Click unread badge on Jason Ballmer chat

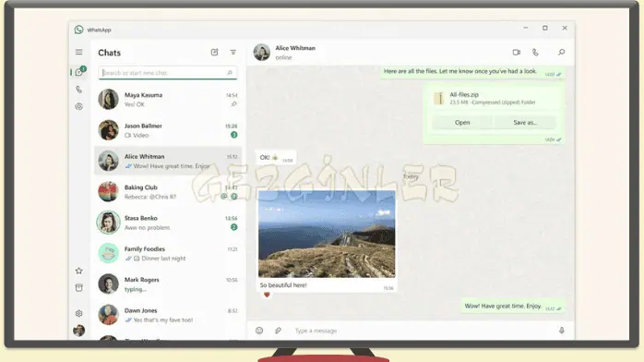[x=233, y=135]
